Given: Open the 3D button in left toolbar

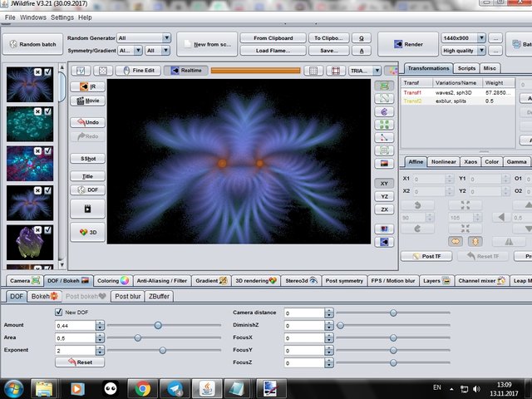Looking at the screenshot, I should point(87,232).
